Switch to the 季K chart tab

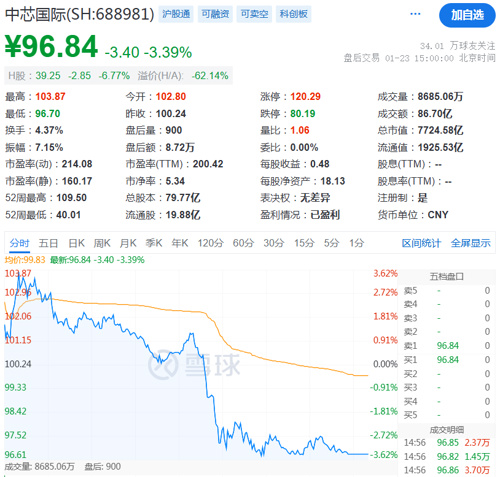(154, 243)
